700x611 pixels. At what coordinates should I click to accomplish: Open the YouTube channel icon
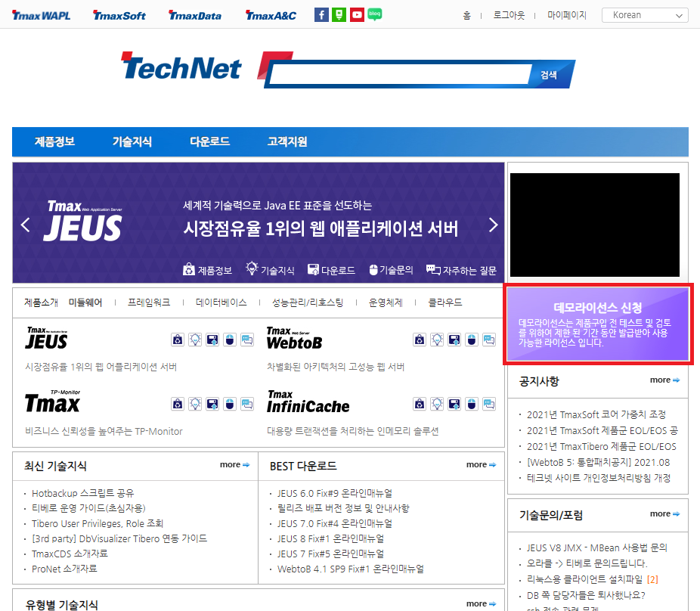point(357,15)
